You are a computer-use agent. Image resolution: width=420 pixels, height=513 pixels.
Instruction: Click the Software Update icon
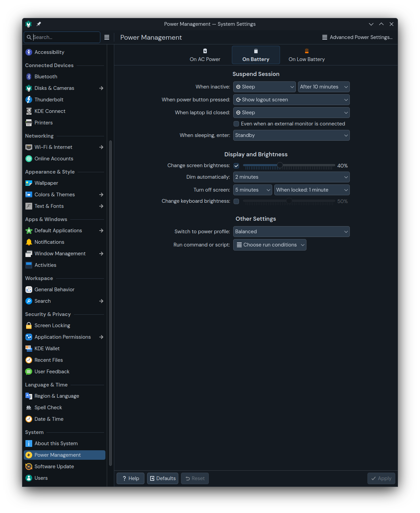28,466
